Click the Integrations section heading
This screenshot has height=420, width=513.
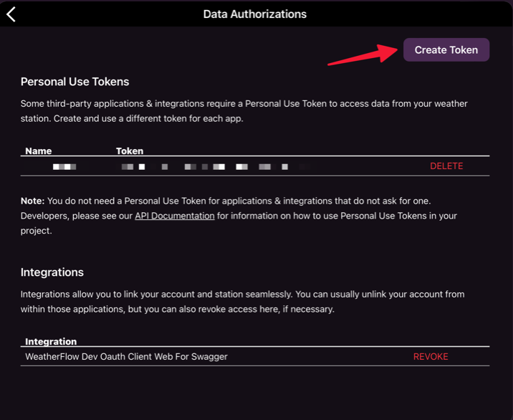point(52,272)
